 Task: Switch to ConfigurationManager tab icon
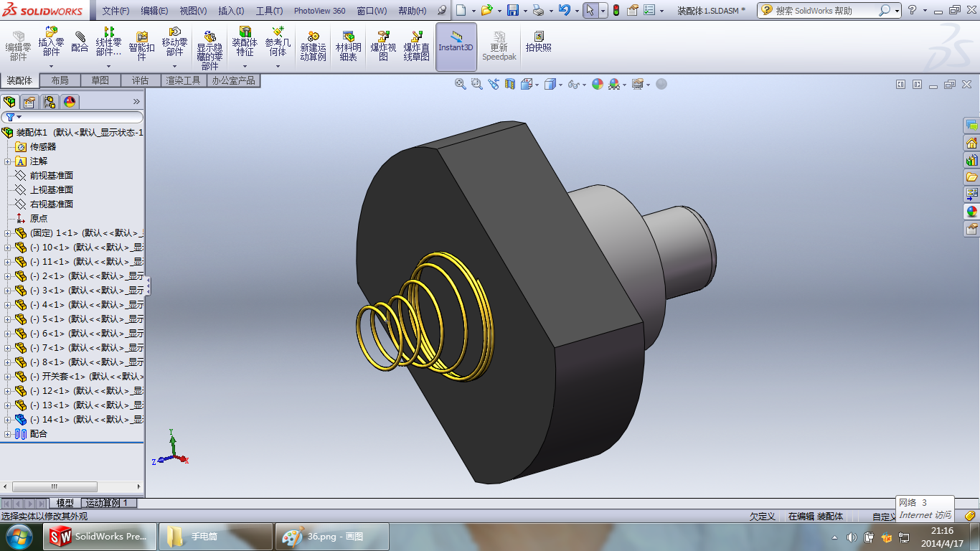tap(50, 101)
